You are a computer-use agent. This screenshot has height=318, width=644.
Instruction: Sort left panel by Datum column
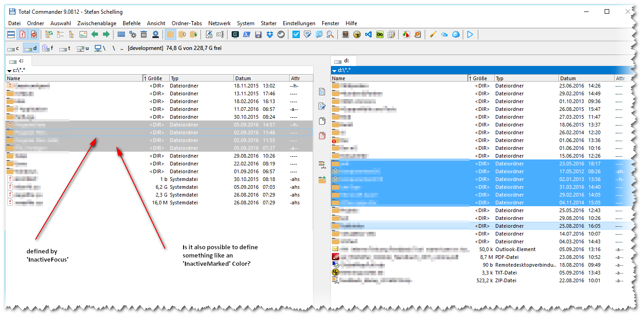(261, 78)
